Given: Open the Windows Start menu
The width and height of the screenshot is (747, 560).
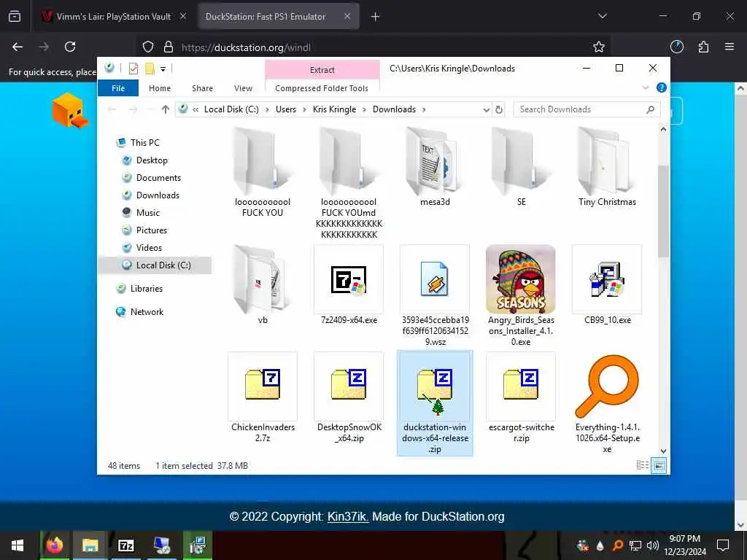Looking at the screenshot, I should (18, 545).
